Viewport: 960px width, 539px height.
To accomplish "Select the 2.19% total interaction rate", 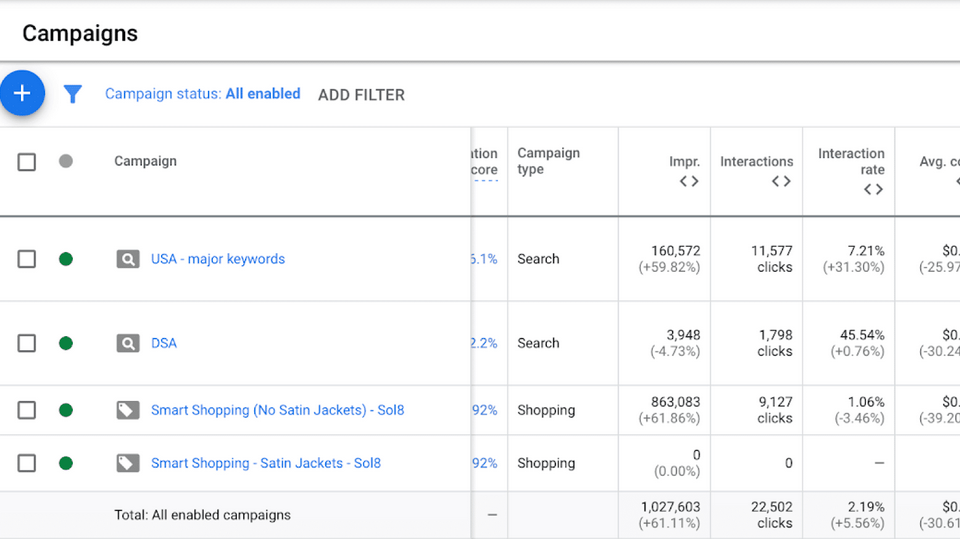I will coord(857,514).
